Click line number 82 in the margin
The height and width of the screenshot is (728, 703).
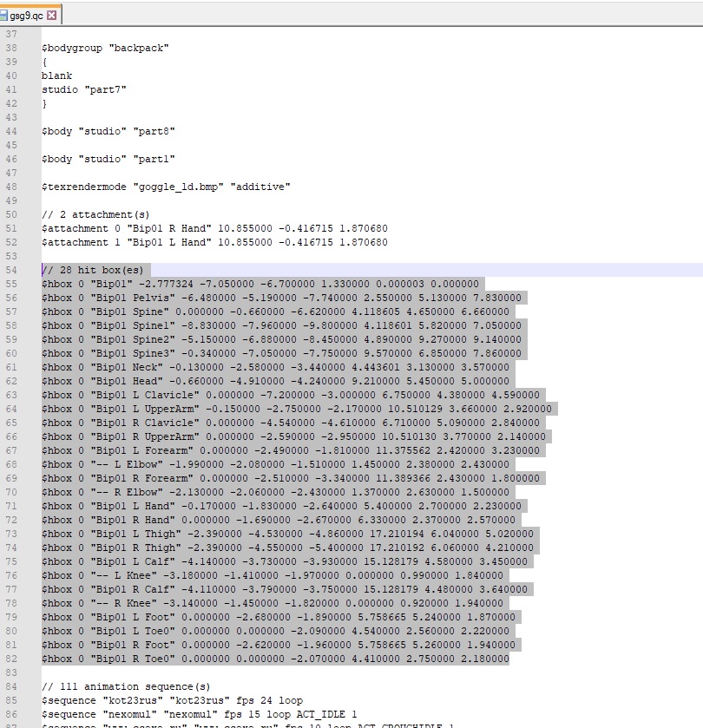11,659
